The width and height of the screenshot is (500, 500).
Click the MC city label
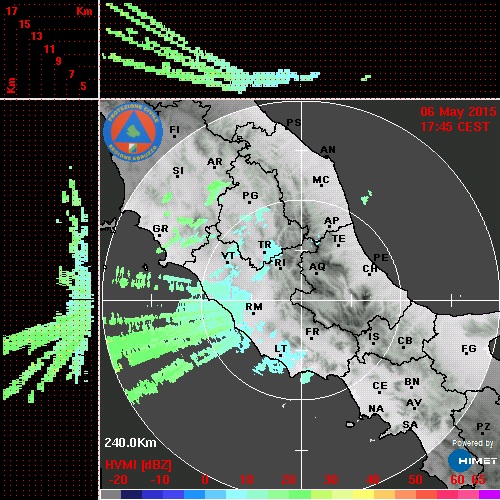[321, 180]
